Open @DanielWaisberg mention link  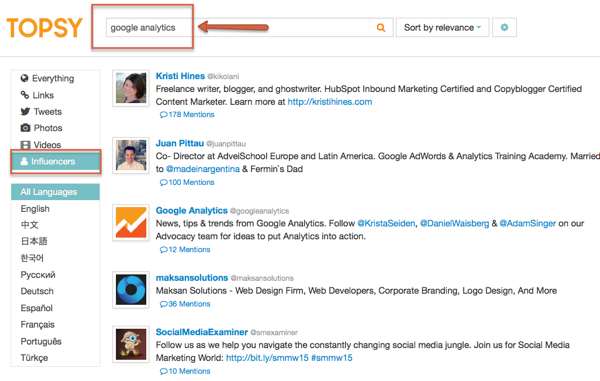click(455, 223)
